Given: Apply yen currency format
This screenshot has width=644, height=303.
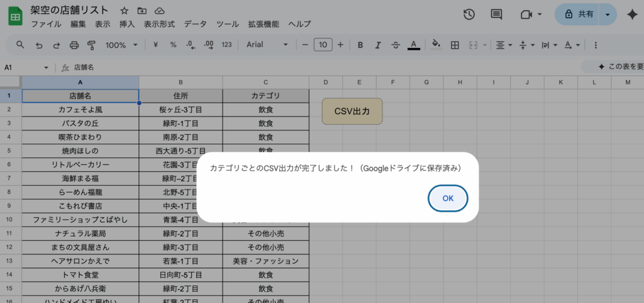Looking at the screenshot, I should point(156,45).
